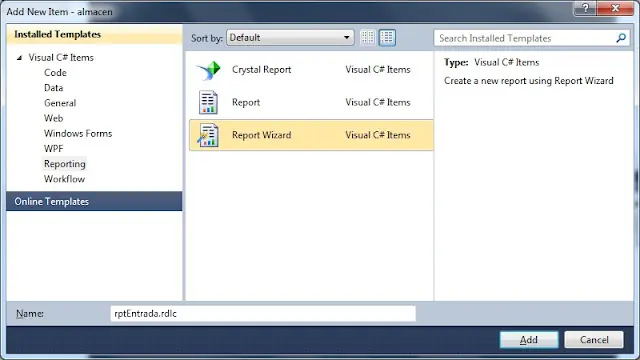
Task: Open the Online Templates section
Action: pos(94,201)
